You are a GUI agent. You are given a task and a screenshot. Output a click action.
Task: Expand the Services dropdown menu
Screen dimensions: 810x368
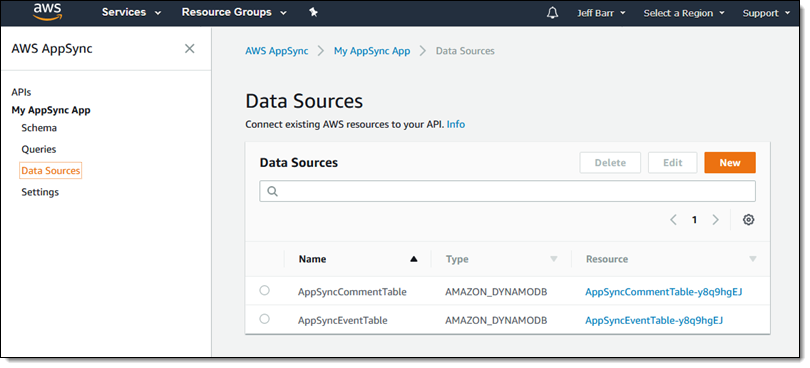coord(131,12)
